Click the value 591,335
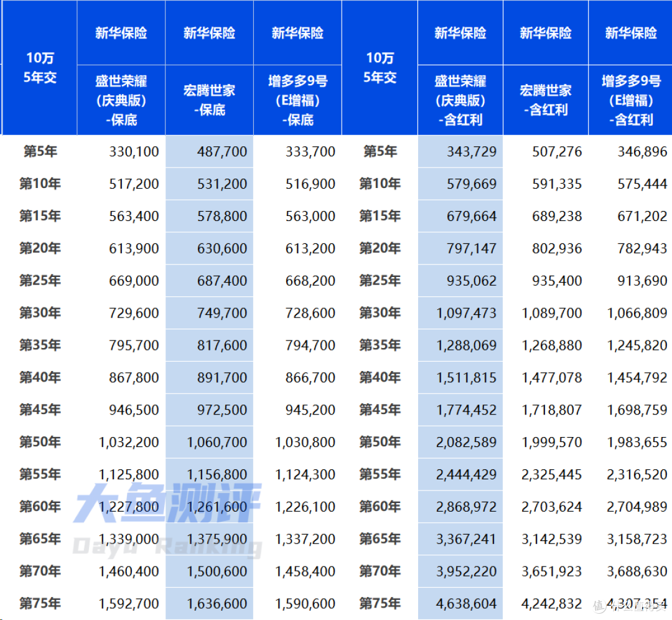672x620 pixels. click(x=557, y=184)
